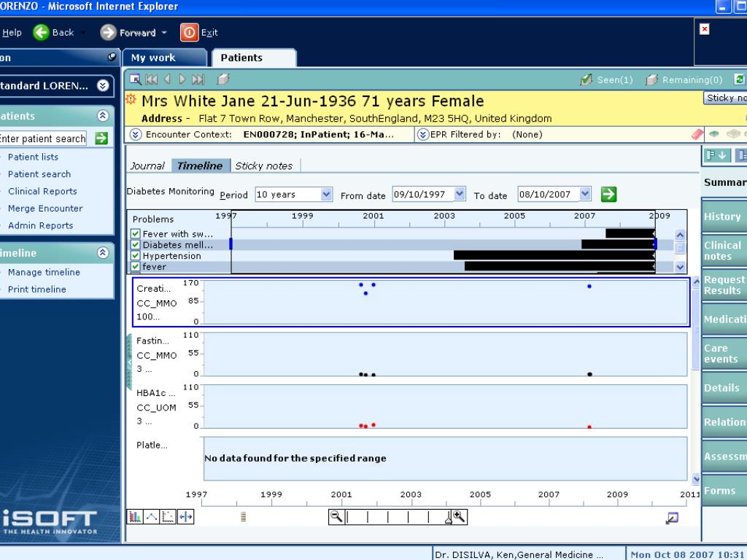Screen dimensions: 747x560
Task: Click the patient alert sun icon
Action: pos(131,99)
